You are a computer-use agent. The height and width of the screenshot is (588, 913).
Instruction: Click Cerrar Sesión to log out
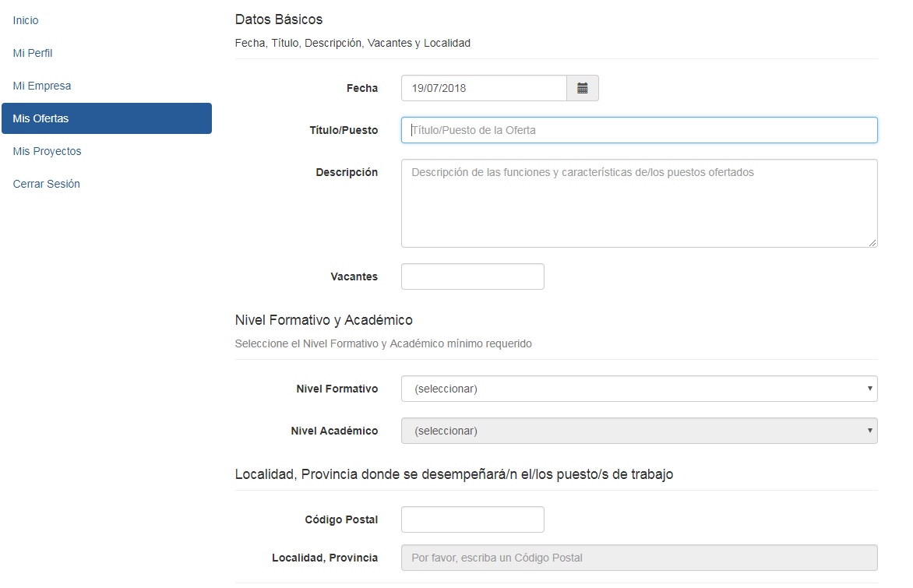(x=47, y=183)
